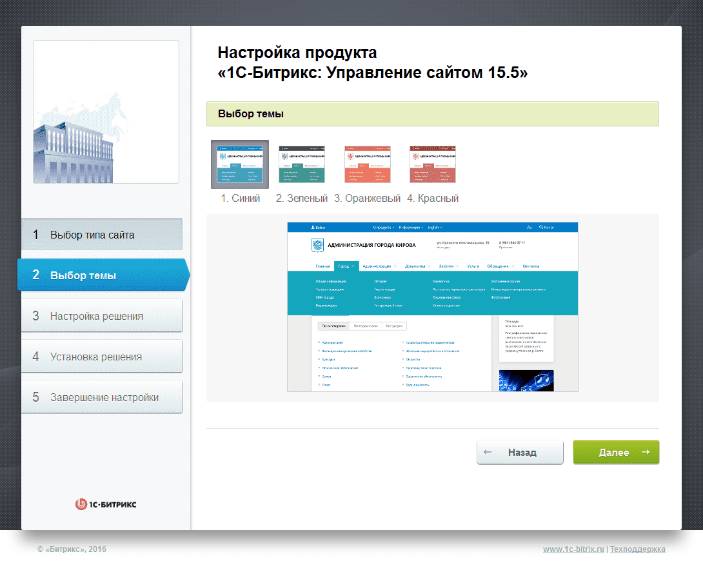Select the red theme thumbnail
703x588 pixels.
433,164
